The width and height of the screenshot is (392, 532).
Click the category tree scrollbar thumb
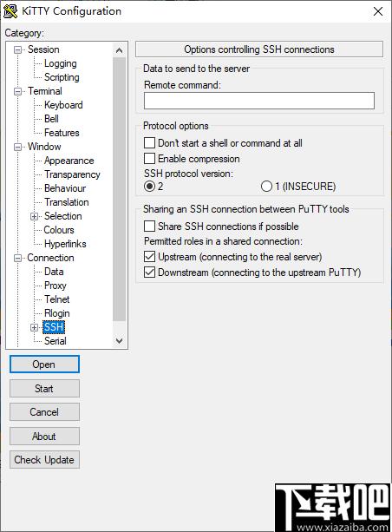[x=119, y=189]
